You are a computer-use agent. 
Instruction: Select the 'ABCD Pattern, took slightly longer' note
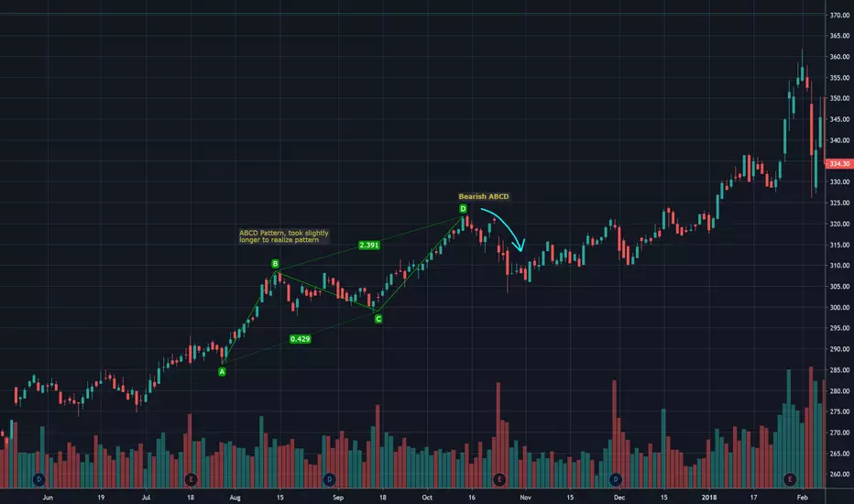click(x=284, y=236)
